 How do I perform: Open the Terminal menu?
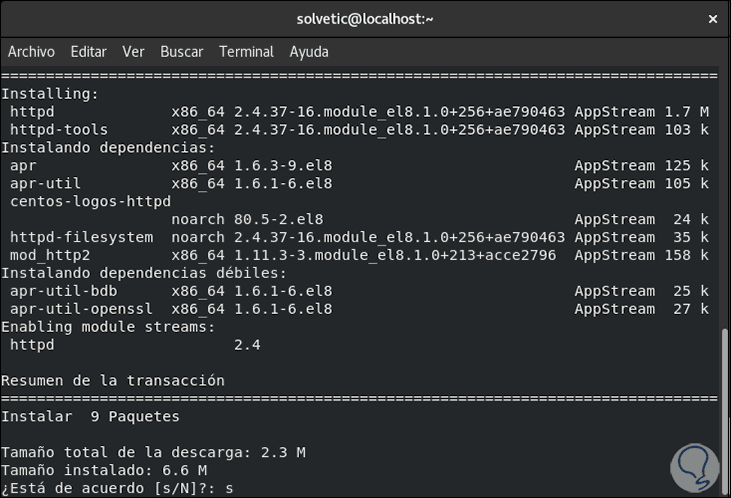246,52
